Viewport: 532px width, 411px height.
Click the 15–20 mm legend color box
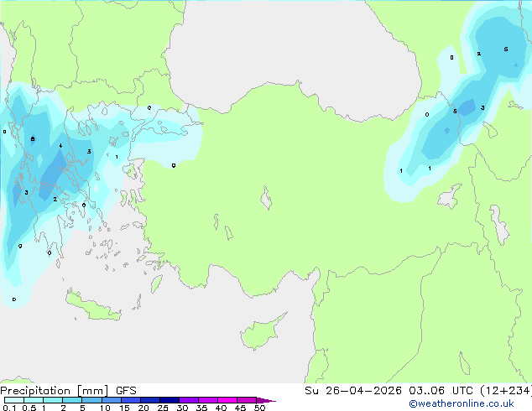coord(131,400)
